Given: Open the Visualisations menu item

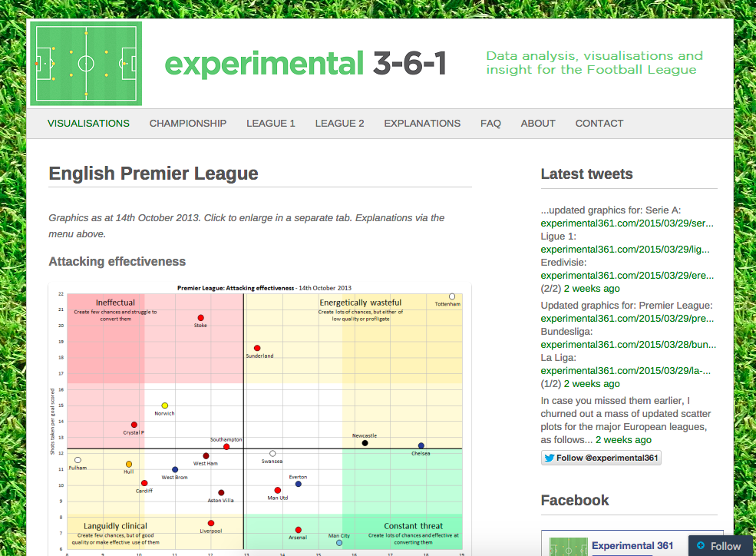Looking at the screenshot, I should click(88, 124).
